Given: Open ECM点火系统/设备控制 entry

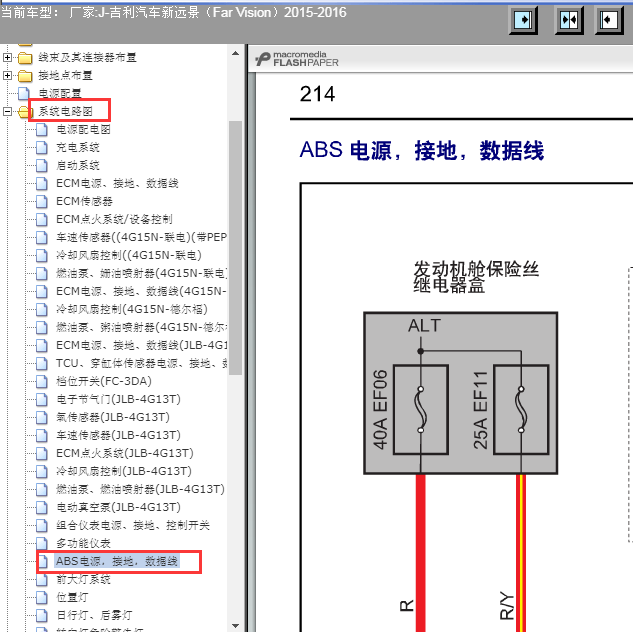Looking at the screenshot, I should 114,220.
